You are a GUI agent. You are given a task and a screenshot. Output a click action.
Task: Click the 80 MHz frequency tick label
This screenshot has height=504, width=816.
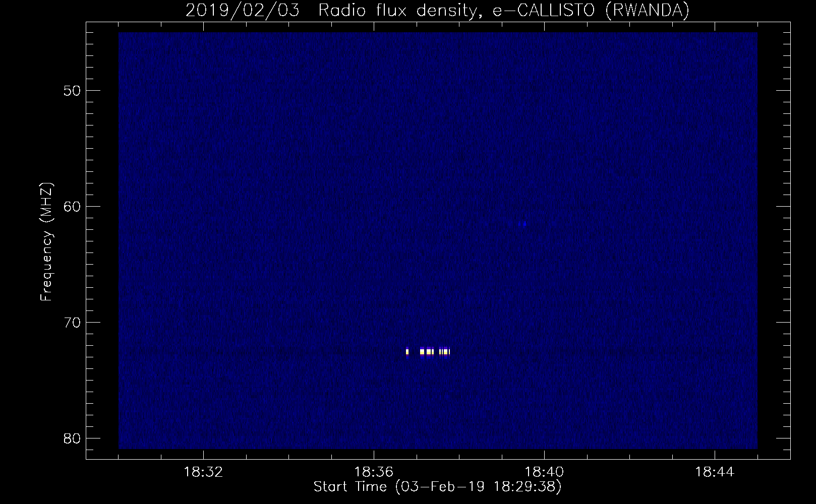click(x=72, y=438)
